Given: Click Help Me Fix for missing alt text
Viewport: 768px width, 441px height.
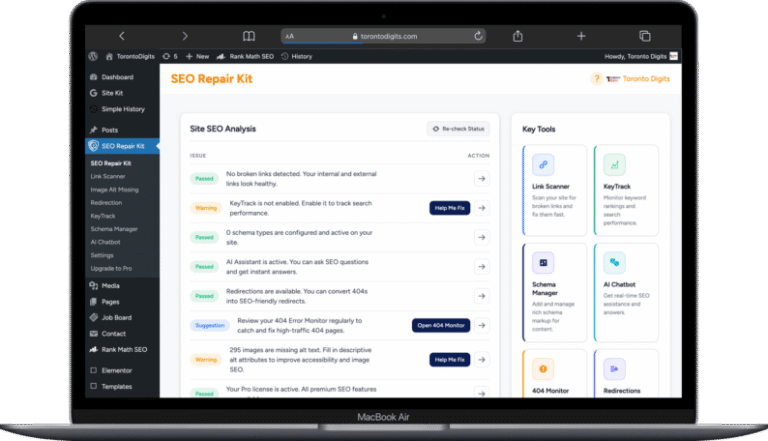Looking at the screenshot, I should (x=449, y=359).
